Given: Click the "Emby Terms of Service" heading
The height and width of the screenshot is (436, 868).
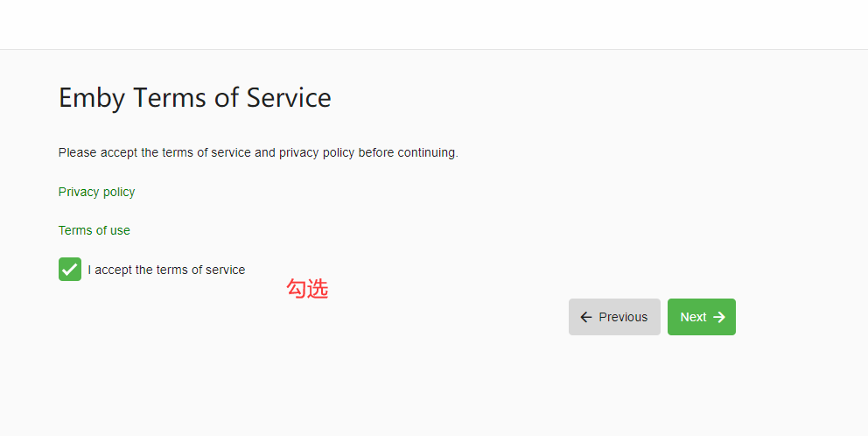Looking at the screenshot, I should (x=194, y=97).
